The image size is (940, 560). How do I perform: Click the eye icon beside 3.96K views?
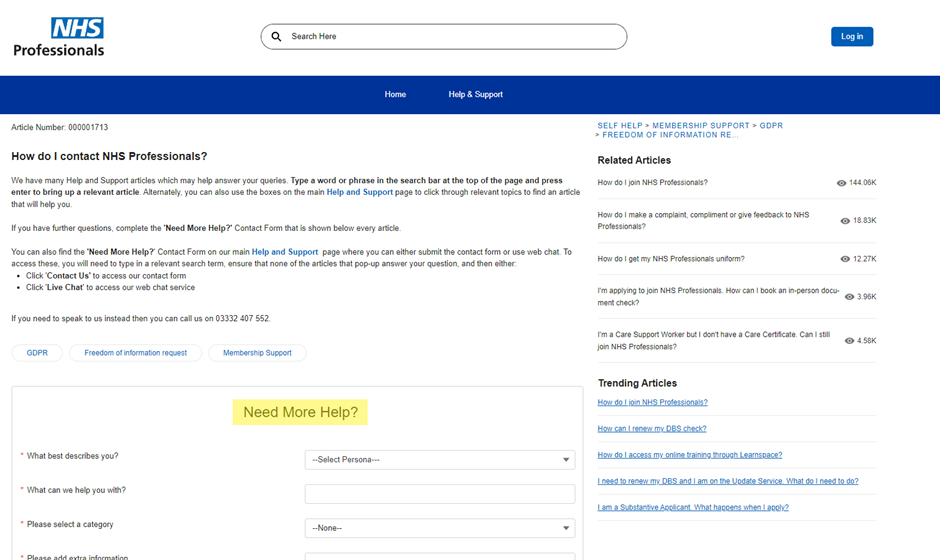(849, 297)
